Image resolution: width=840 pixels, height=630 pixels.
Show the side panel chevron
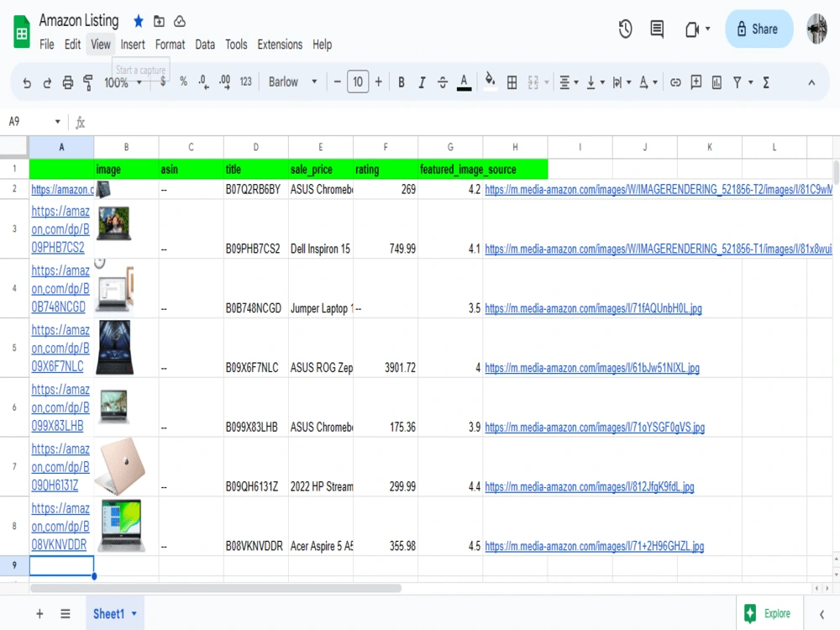pos(822,614)
